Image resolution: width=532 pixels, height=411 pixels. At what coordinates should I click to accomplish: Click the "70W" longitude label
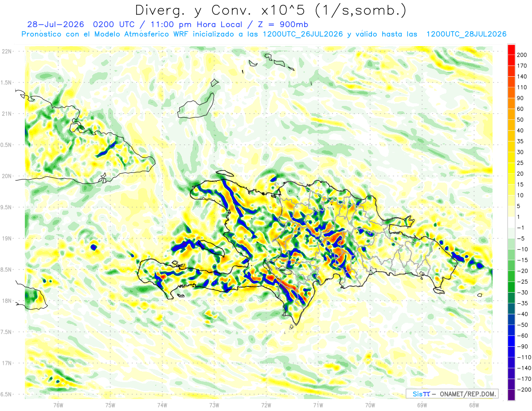click(370, 405)
